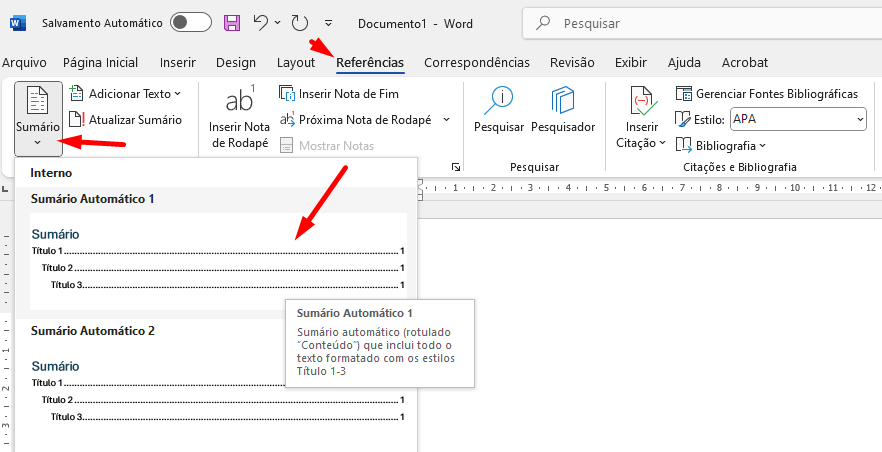The image size is (882, 452).
Task: Click Atualizar Sumário
Action: point(124,120)
